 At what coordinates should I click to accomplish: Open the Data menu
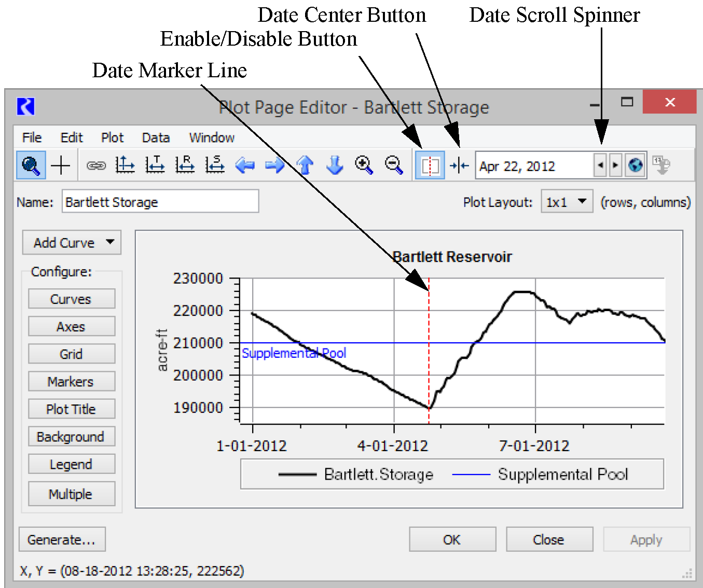point(156,137)
